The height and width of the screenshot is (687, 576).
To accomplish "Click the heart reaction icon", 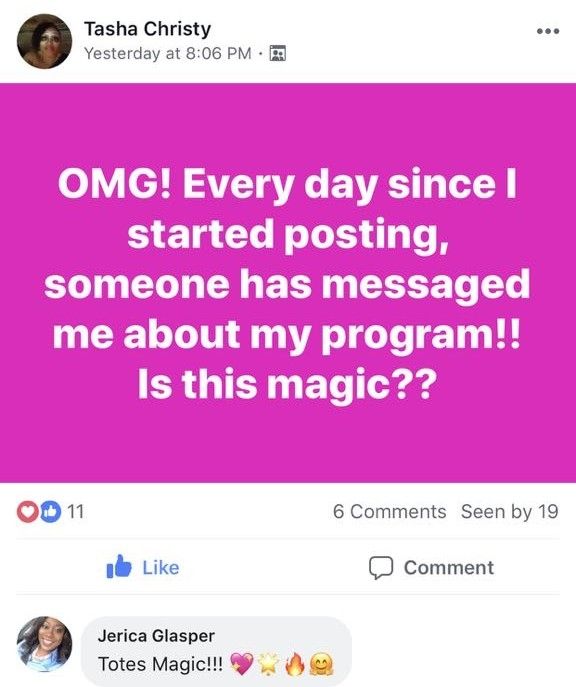I will tap(28, 511).
